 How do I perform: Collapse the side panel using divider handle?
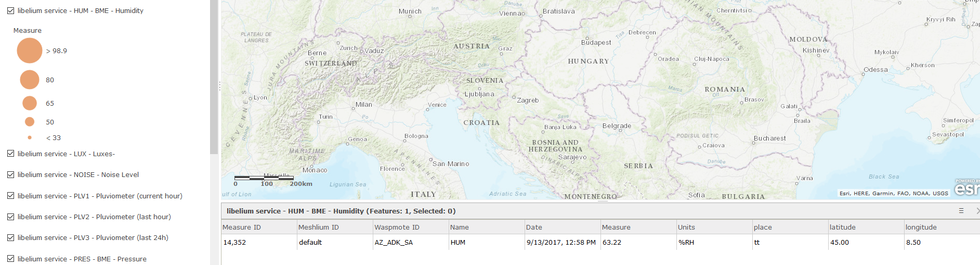coord(219,86)
